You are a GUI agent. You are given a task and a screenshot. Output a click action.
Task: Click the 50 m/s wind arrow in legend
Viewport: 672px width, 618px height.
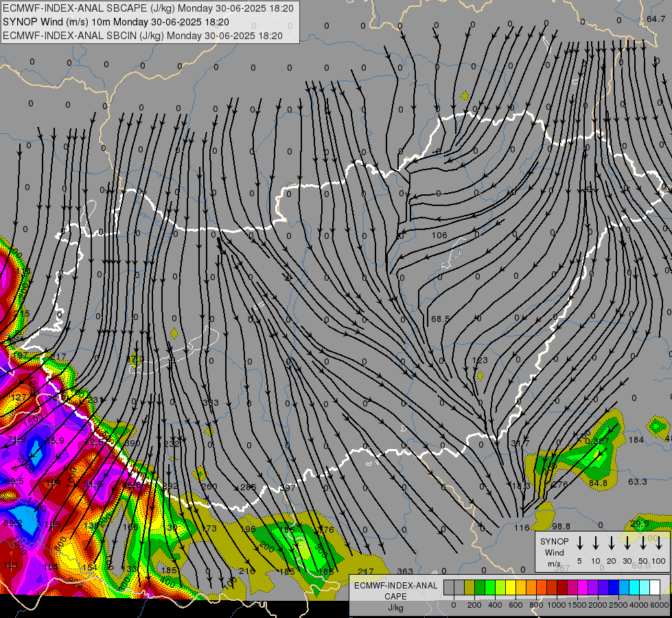(x=643, y=543)
